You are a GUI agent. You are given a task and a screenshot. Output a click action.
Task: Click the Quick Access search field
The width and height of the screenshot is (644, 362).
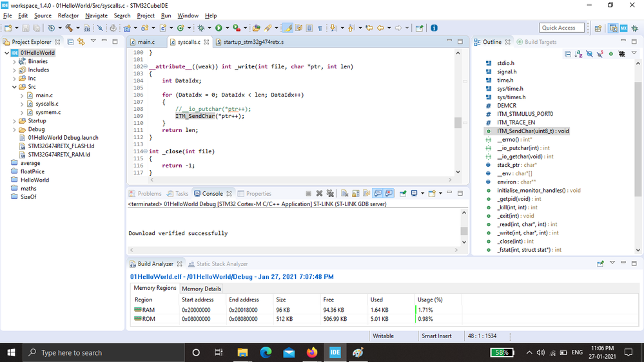[x=561, y=28]
